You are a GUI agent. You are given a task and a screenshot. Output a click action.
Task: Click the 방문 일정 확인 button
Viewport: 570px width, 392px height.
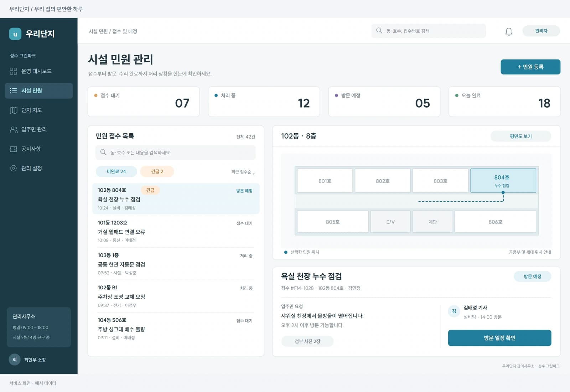coord(499,338)
